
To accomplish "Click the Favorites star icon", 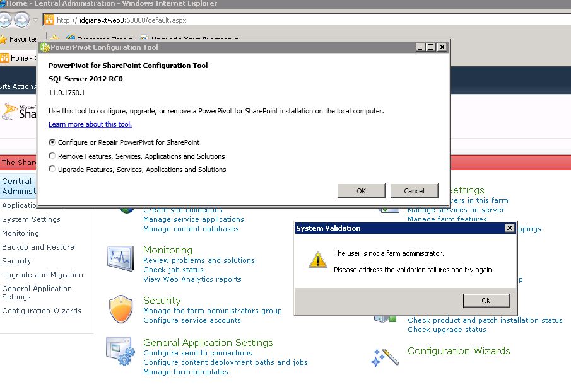I will click(4, 39).
